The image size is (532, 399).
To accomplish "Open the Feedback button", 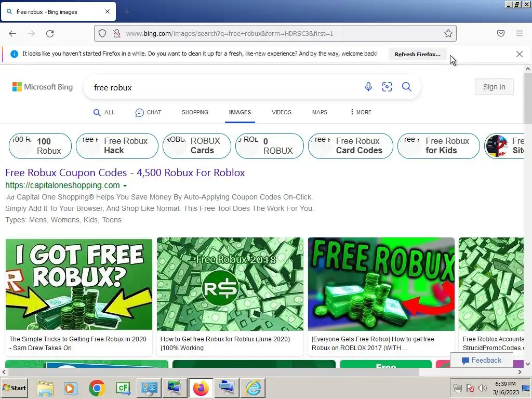I will (x=482, y=361).
